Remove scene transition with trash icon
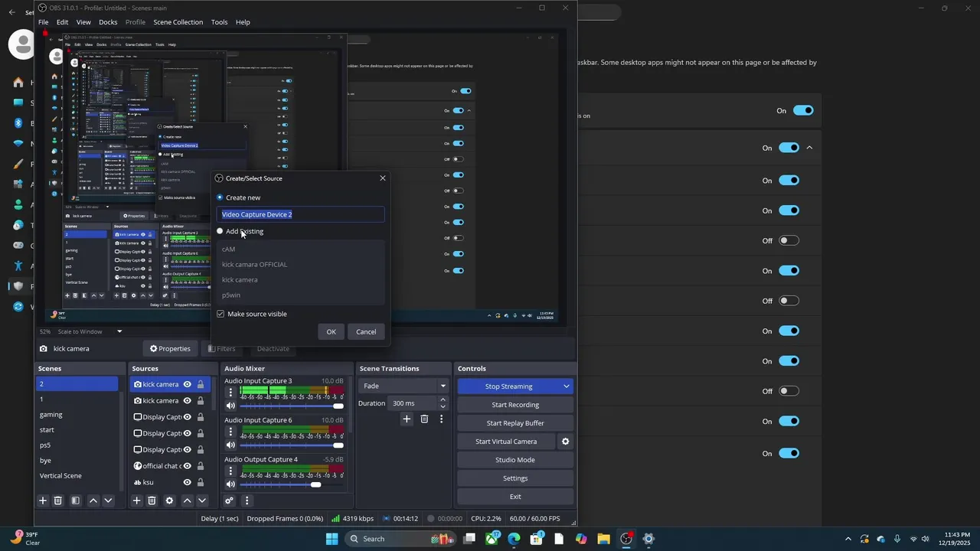This screenshot has height=551, width=980. (424, 419)
